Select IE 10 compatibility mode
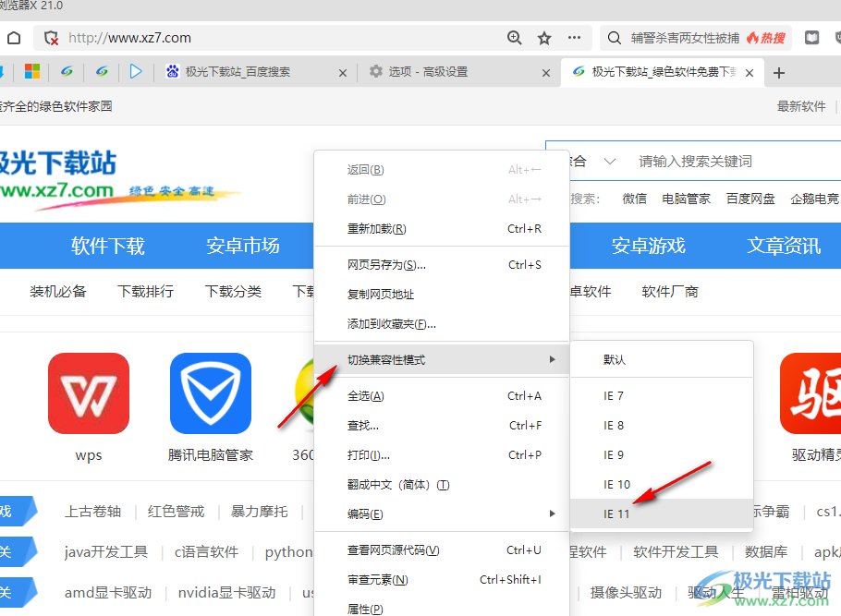The image size is (841, 616). 662,485
